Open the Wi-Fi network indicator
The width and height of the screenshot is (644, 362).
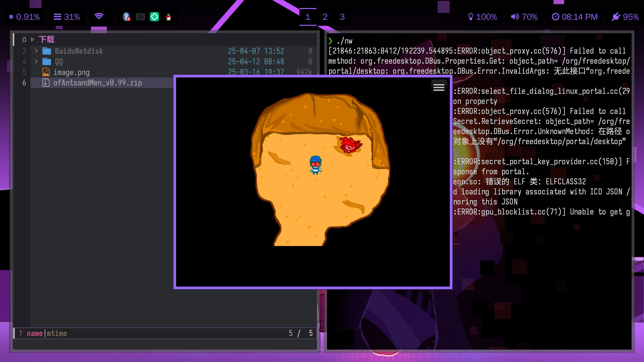99,16
